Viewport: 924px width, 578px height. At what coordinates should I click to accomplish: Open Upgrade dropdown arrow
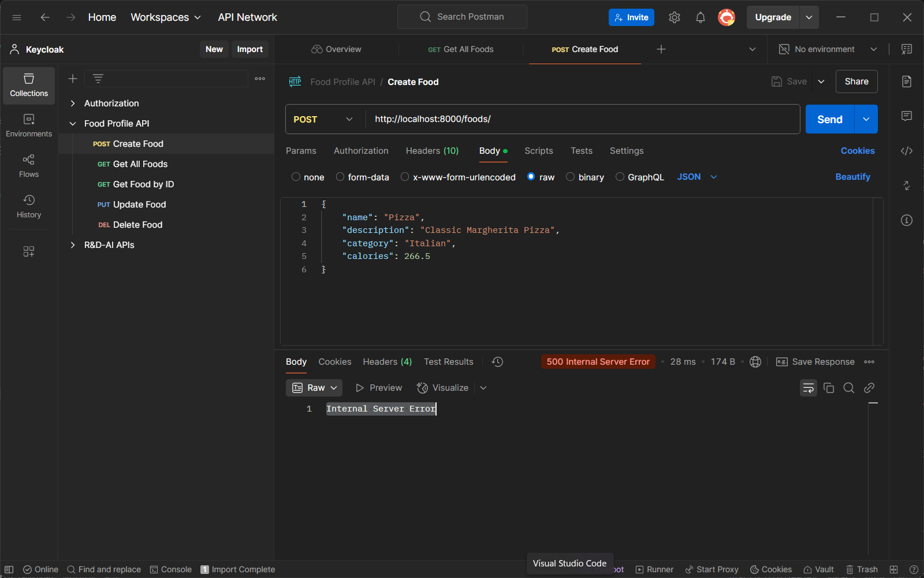click(809, 17)
